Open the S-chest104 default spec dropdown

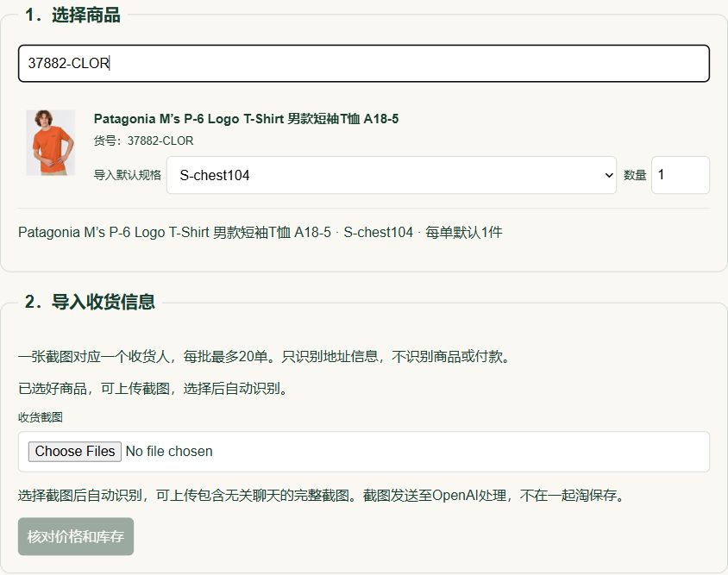[391, 175]
